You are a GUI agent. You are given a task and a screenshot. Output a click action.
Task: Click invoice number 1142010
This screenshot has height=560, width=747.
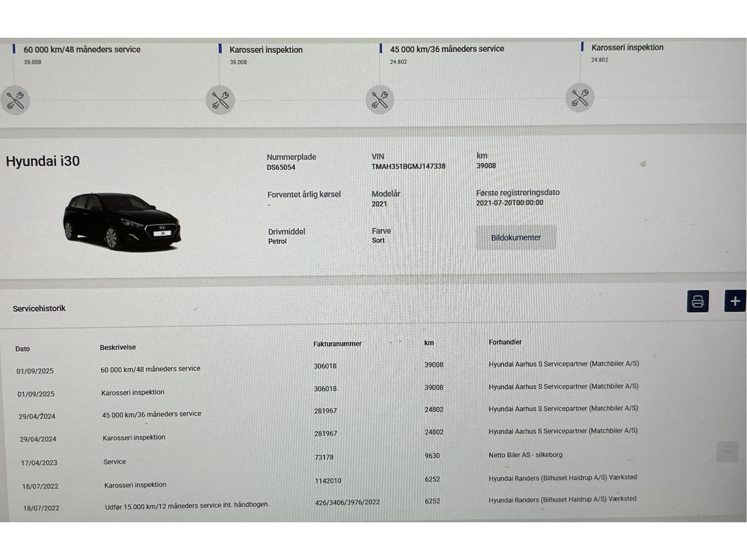click(328, 481)
